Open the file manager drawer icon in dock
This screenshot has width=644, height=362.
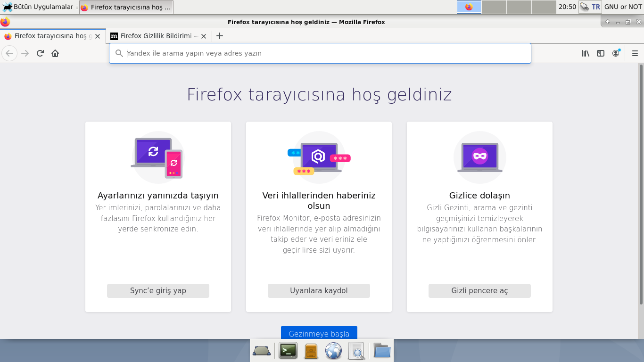point(311,351)
